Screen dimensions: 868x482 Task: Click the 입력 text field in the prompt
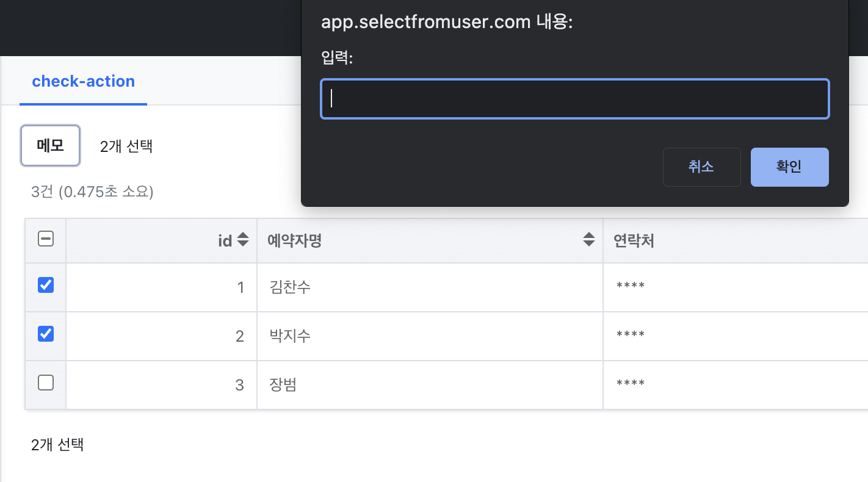[x=574, y=99]
